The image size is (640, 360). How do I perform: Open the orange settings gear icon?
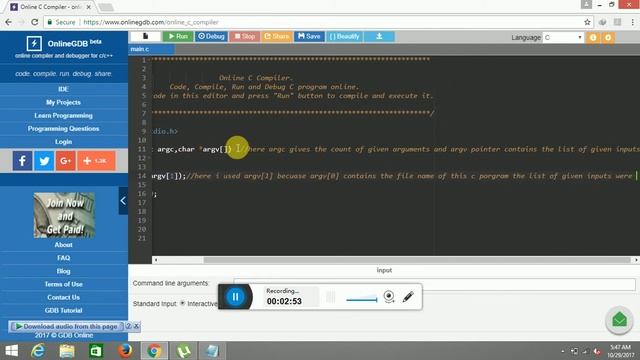point(608,38)
